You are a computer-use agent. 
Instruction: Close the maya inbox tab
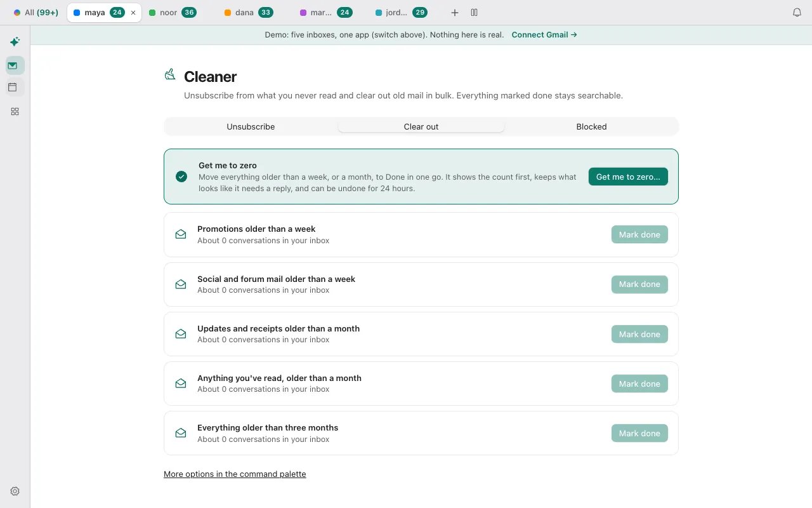133,13
